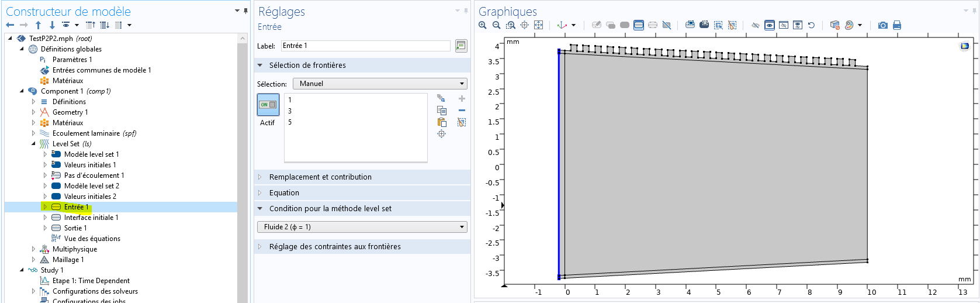Open the Fluide 2 level set condition dropdown
980x303 pixels.
pyautogui.click(x=362, y=227)
